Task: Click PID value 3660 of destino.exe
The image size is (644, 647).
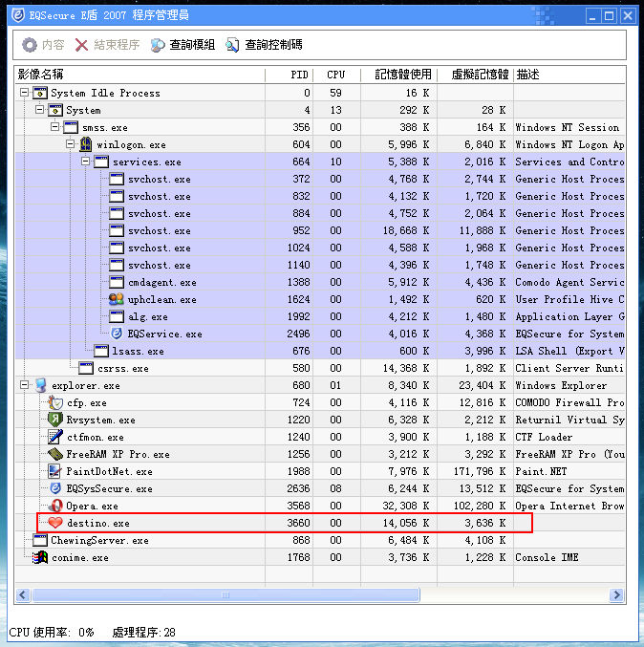Action: click(x=298, y=523)
